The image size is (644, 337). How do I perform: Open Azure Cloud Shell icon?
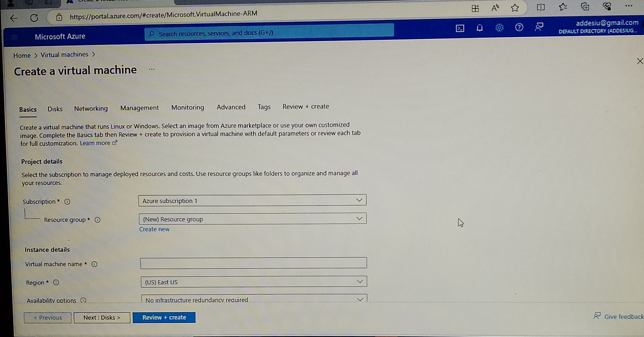[460, 28]
